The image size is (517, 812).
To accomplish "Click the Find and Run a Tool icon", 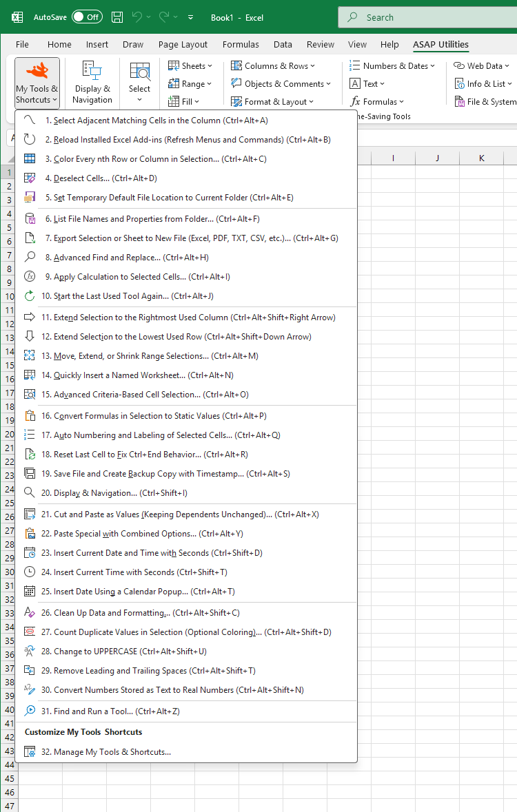I will (x=30, y=711).
